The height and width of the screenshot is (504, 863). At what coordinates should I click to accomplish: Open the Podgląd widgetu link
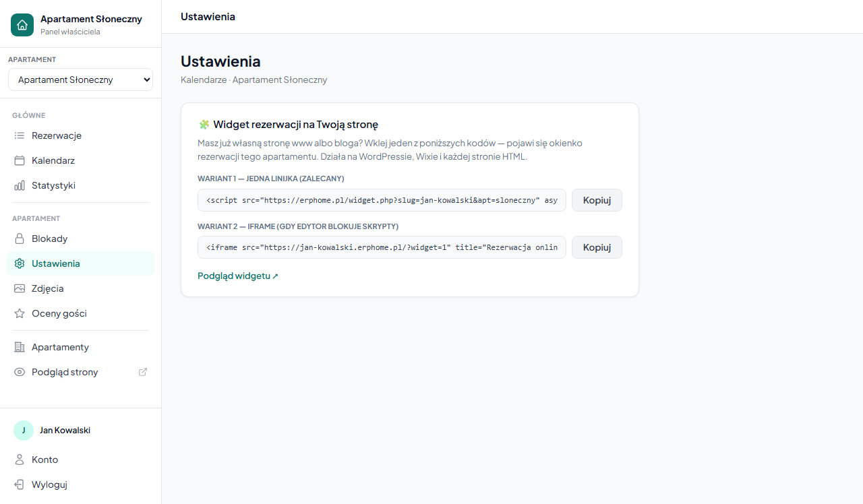[x=238, y=276]
